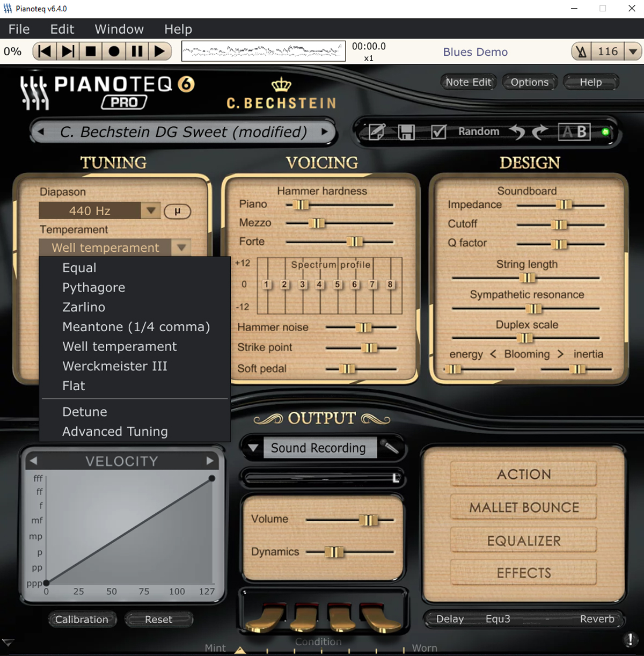The height and width of the screenshot is (656, 644).
Task: Open the EQUALIZER panel
Action: 524,541
